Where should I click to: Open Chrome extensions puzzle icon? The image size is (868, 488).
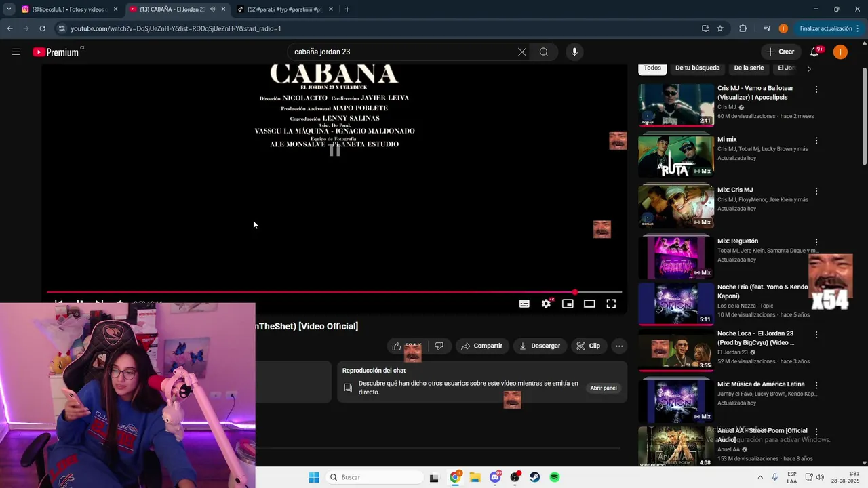point(743,28)
